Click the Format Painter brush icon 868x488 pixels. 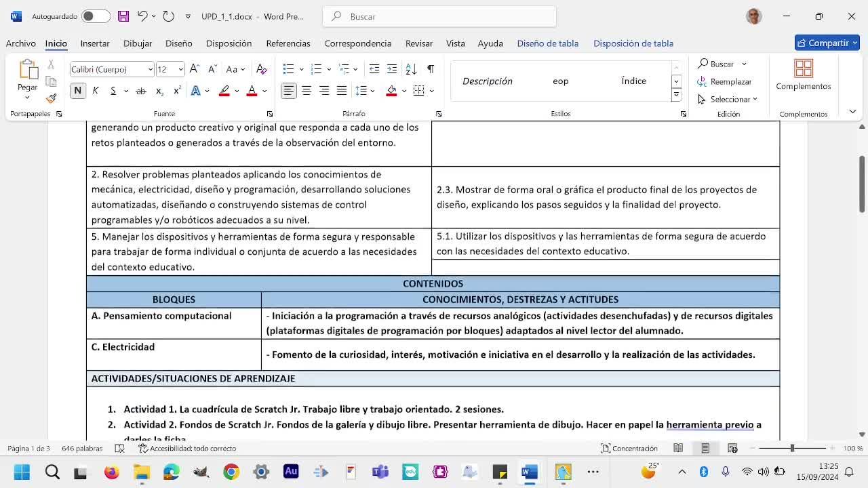tap(51, 98)
